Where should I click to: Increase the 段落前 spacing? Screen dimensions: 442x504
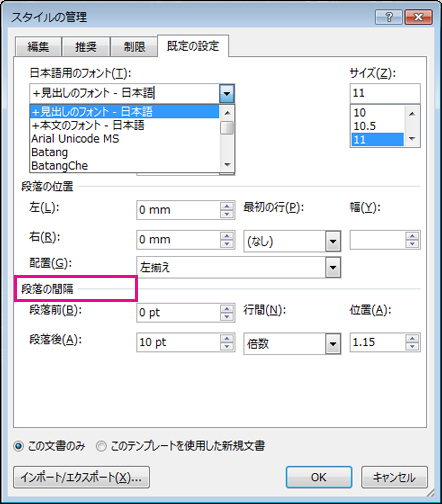pyautogui.click(x=227, y=309)
